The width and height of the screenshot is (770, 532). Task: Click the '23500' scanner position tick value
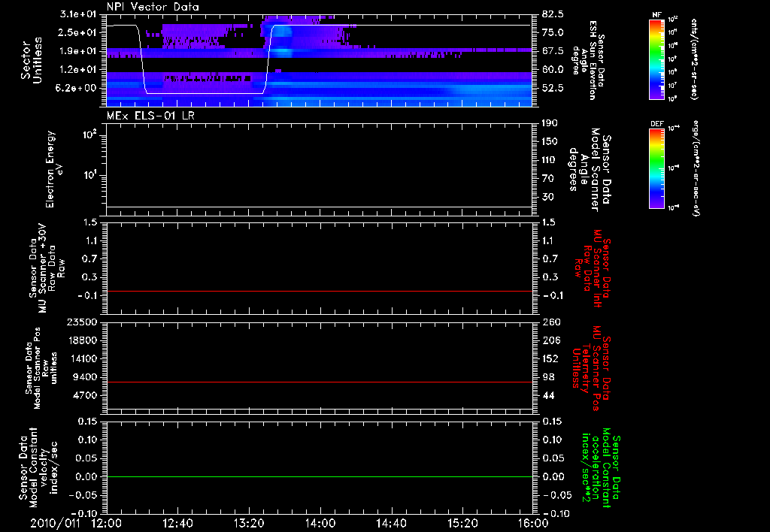[x=81, y=322]
